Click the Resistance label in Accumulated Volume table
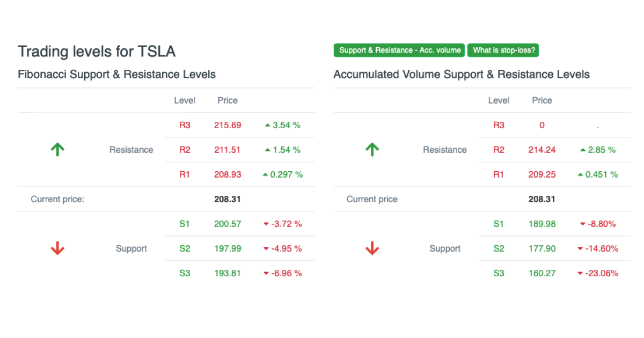Image resolution: width=644 pixels, height=338 pixels. 445,150
